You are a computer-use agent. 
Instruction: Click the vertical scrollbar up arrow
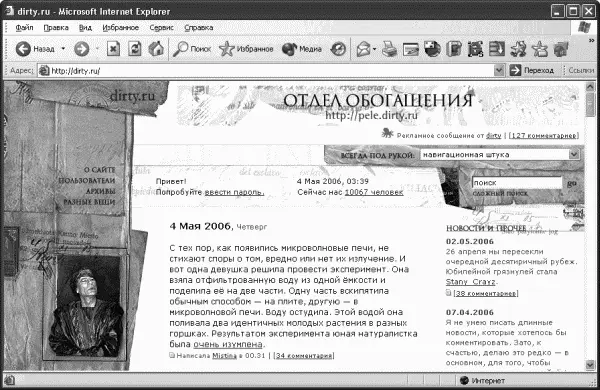tap(590, 87)
